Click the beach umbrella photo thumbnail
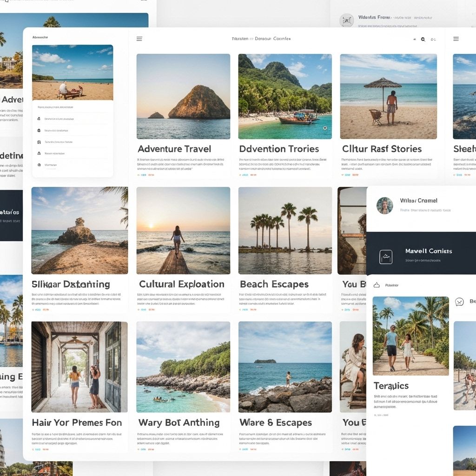The height and width of the screenshot is (476, 476). [388, 96]
